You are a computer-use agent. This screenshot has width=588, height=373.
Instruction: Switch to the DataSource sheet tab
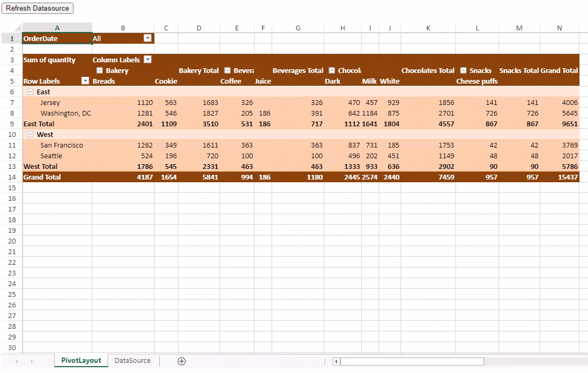(133, 361)
